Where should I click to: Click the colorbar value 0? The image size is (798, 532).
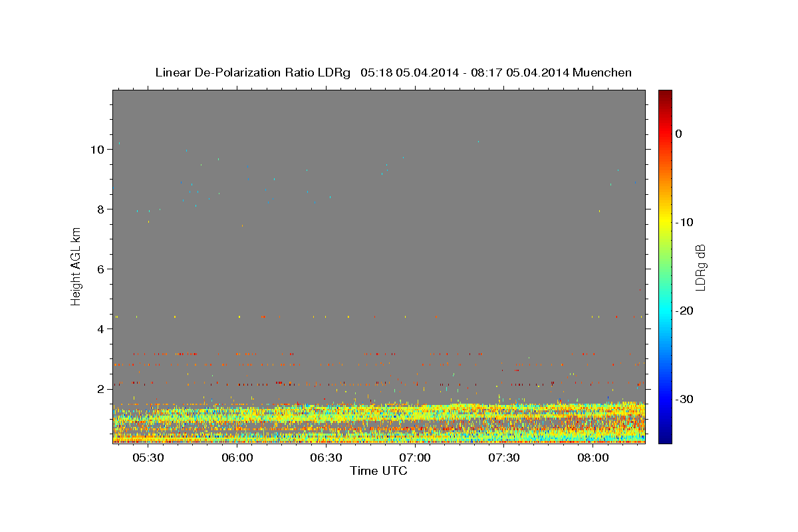[x=679, y=134]
